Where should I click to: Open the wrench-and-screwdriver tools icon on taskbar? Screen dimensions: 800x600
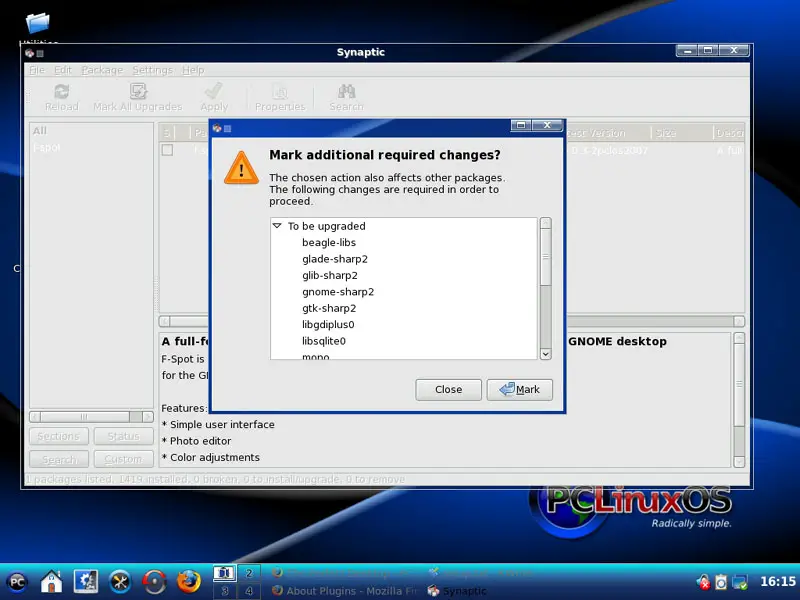pyautogui.click(x=120, y=582)
